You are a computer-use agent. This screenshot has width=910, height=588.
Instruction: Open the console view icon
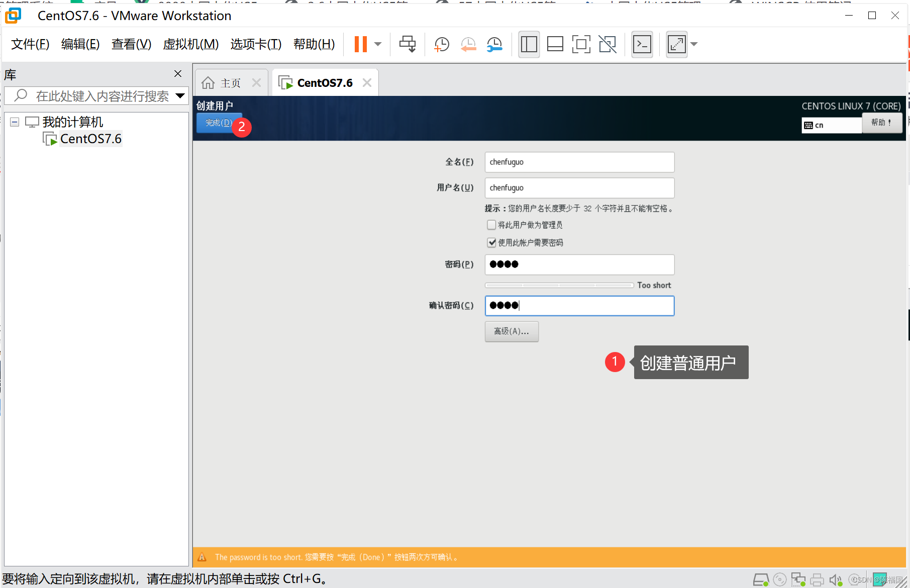(x=642, y=44)
